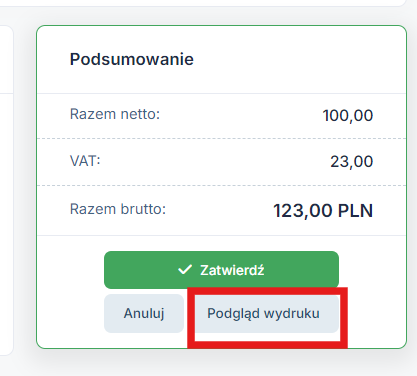Select the Razem brutto label
This screenshot has width=417, height=376.
(118, 209)
